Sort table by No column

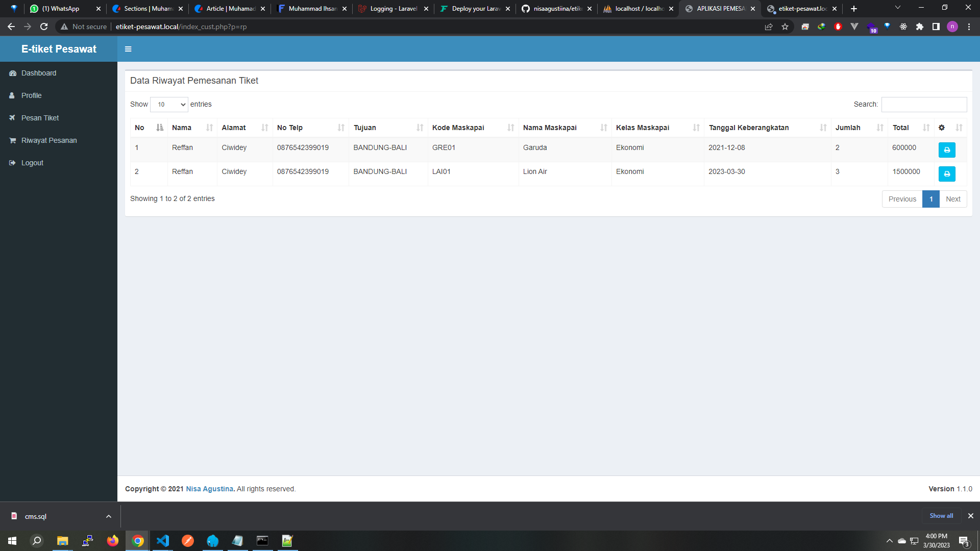pos(149,128)
